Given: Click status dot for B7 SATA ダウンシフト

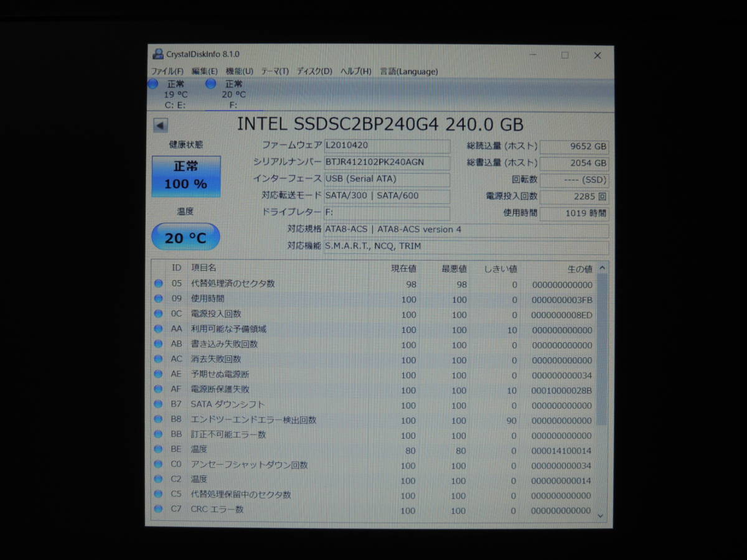Looking at the screenshot, I should [158, 405].
